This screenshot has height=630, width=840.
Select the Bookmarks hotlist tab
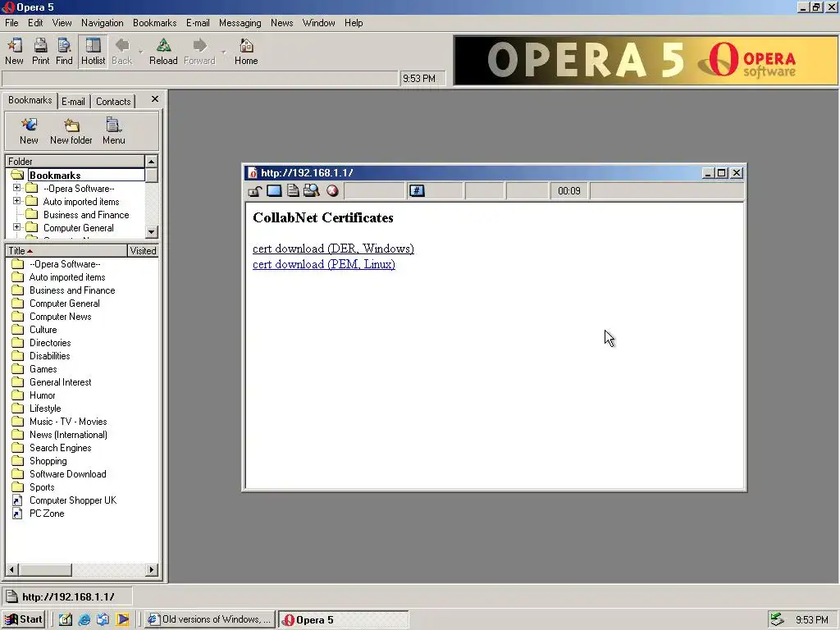tap(30, 100)
